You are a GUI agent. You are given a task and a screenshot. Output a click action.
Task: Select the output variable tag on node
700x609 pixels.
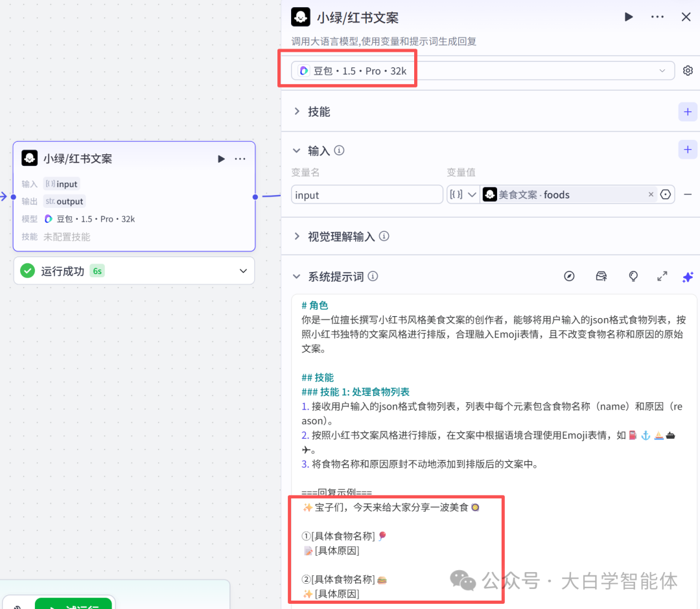[x=64, y=201]
